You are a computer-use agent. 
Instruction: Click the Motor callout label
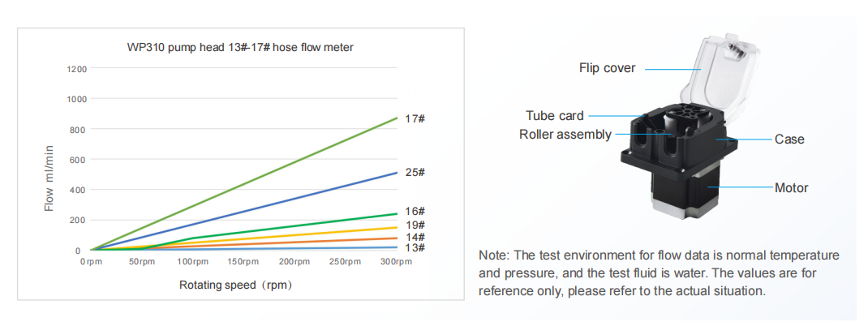791,188
